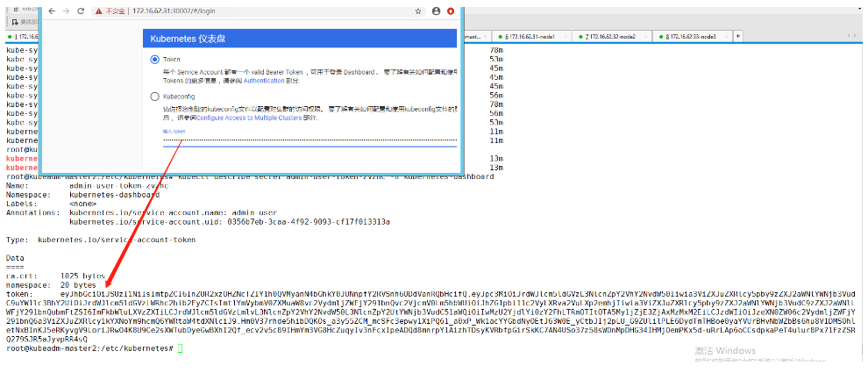This screenshot has height=373, width=868.
Task: Go back in the browser
Action: (52, 11)
